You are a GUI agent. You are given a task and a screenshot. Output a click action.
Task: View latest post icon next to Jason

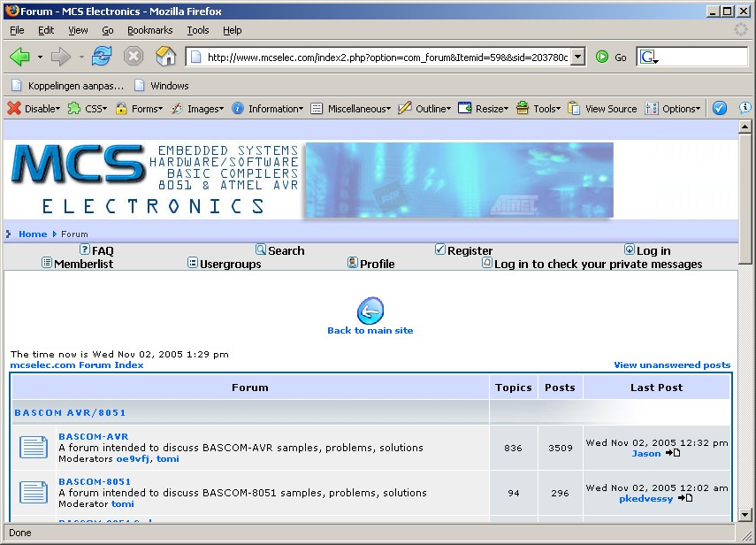pos(673,453)
